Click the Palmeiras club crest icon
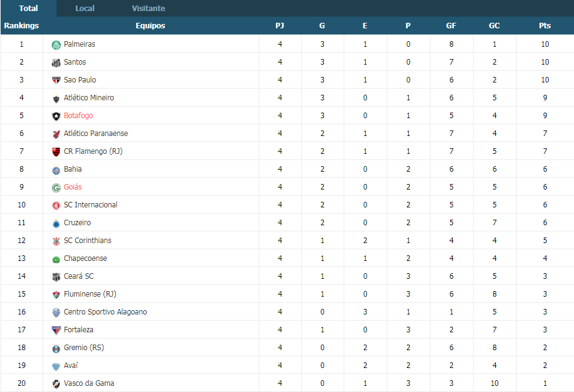574x392 pixels. (56, 44)
